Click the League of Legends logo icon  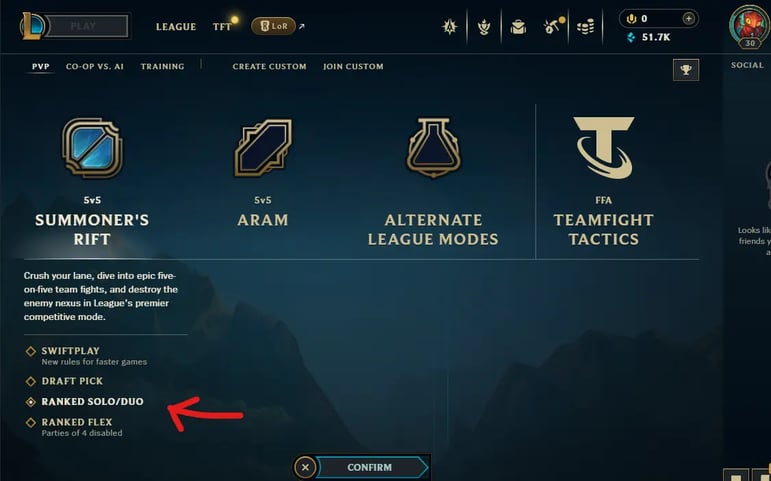coord(32,26)
